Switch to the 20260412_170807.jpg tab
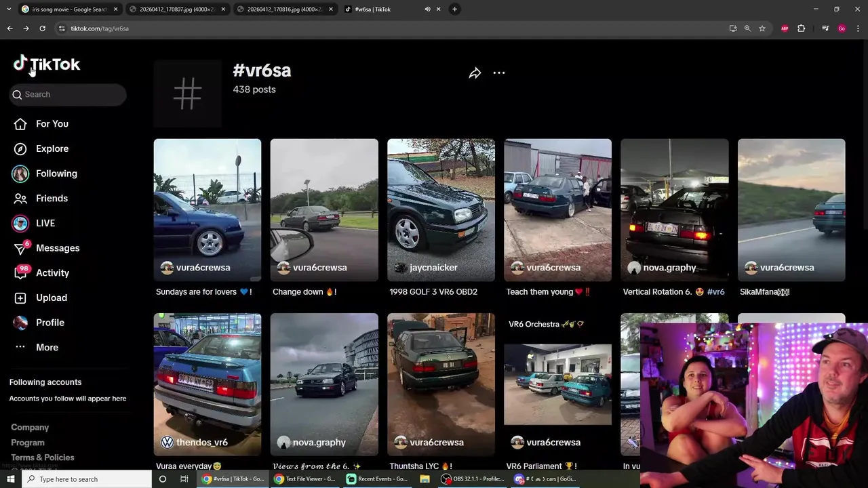868x488 pixels. click(x=178, y=9)
